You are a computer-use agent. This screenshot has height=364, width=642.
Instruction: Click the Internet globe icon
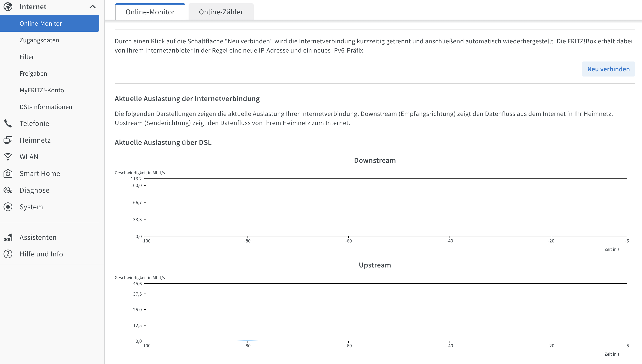click(8, 7)
